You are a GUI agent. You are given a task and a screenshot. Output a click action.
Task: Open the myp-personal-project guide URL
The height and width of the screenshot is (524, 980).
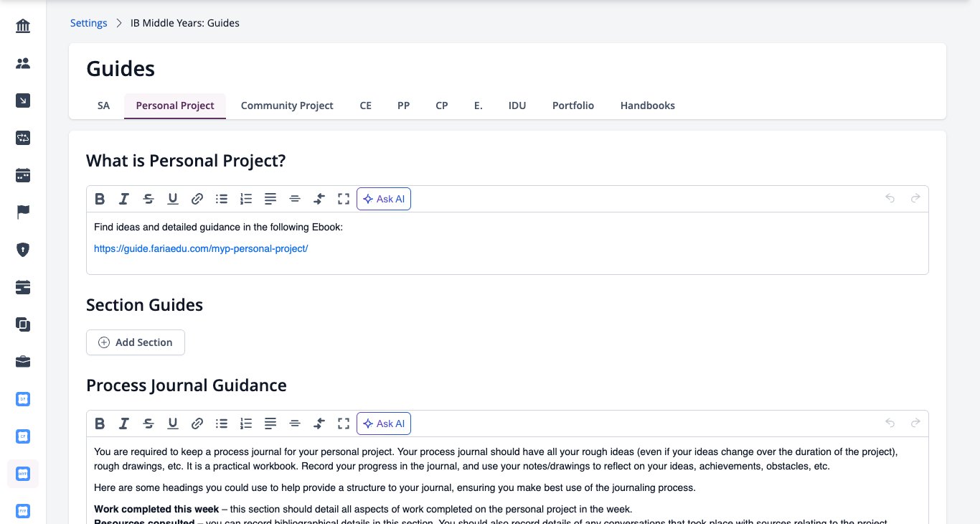[x=201, y=249]
